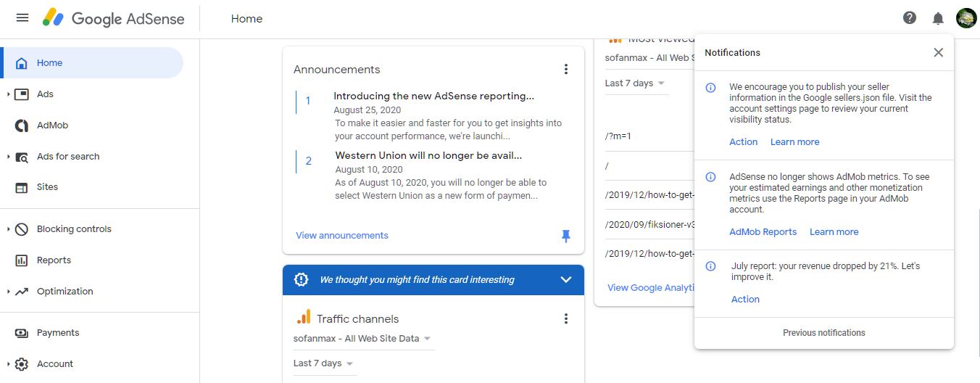Open the help question mark icon

coord(910,18)
